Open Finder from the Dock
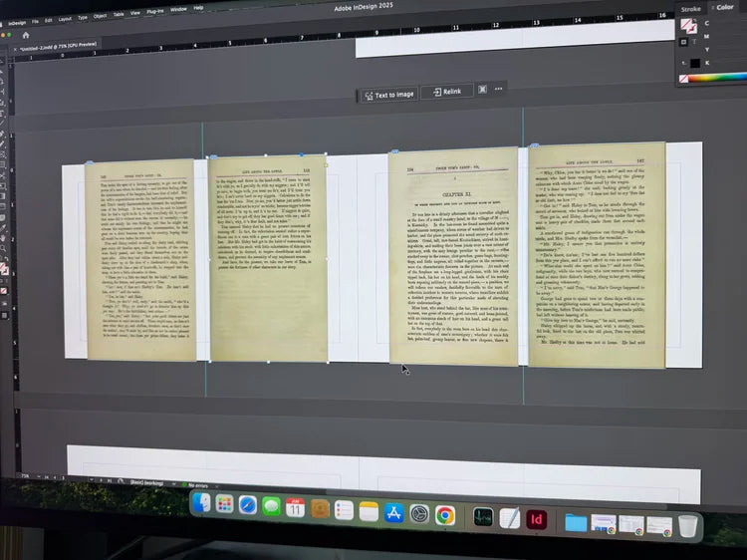Image resolution: width=747 pixels, height=560 pixels. (202, 503)
